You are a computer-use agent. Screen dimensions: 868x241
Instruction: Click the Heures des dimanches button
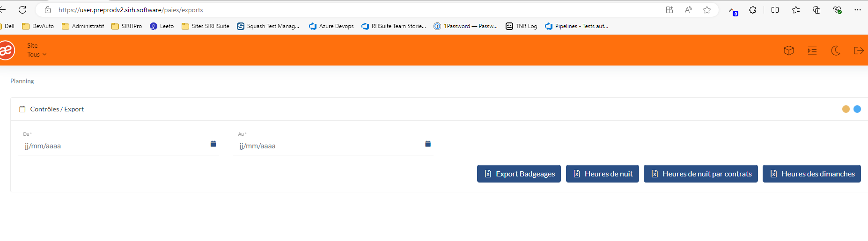coord(812,174)
